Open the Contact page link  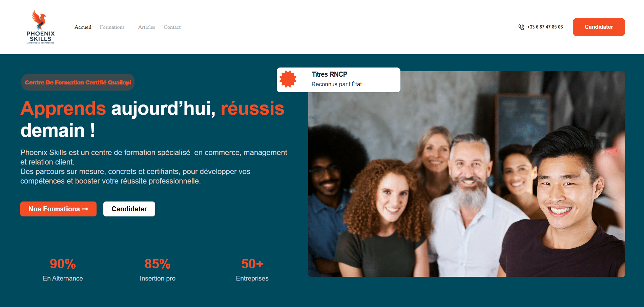coord(172,27)
